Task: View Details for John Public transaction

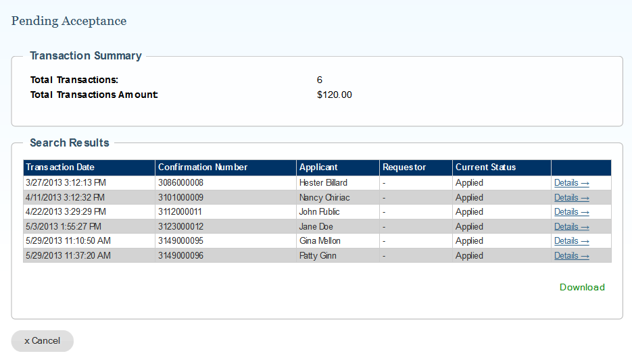Action: coord(571,212)
